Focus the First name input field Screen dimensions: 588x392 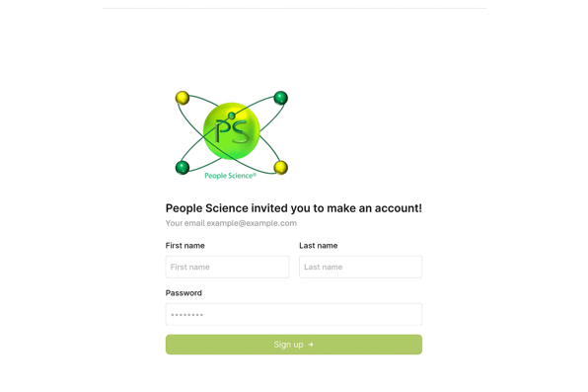[227, 267]
